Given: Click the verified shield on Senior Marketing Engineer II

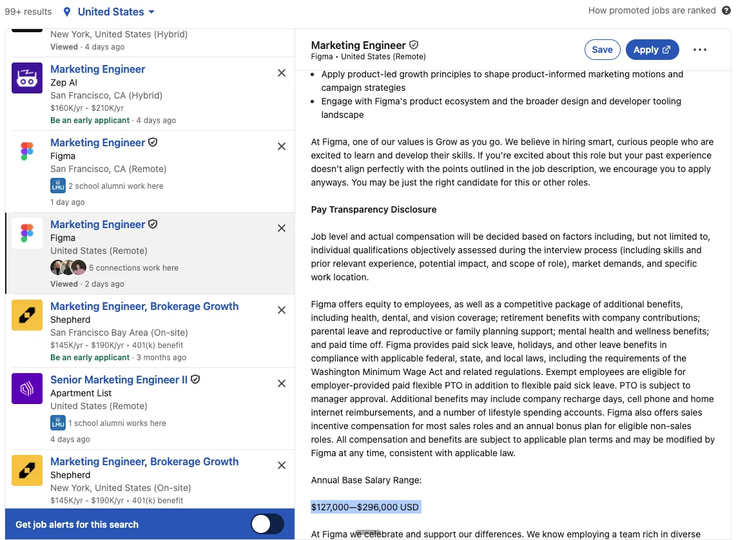Looking at the screenshot, I should pyautogui.click(x=195, y=380).
